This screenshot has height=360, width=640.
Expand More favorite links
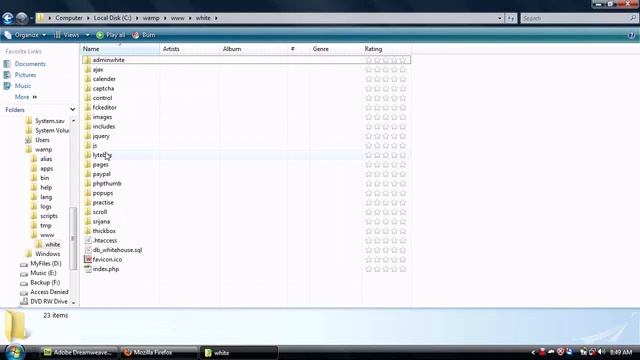[x=26, y=97]
